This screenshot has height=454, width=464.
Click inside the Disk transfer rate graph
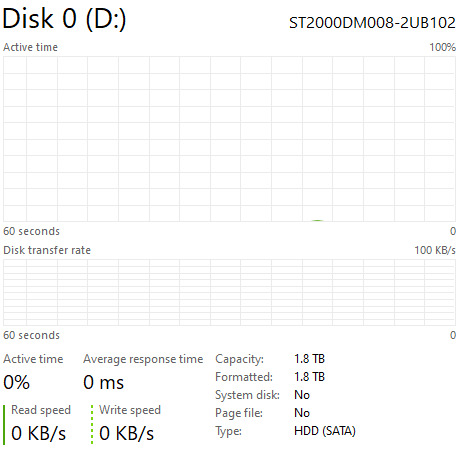click(x=229, y=292)
